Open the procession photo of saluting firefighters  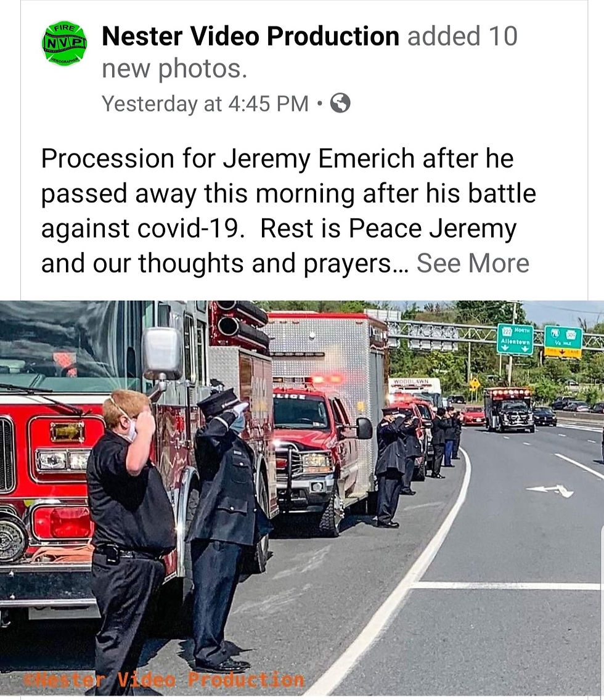tap(302, 498)
